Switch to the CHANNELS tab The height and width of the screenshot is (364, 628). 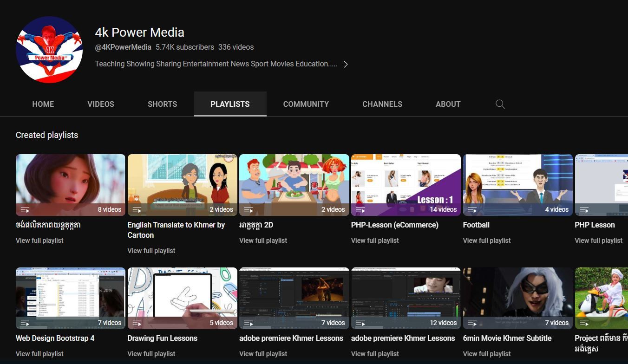pos(382,104)
